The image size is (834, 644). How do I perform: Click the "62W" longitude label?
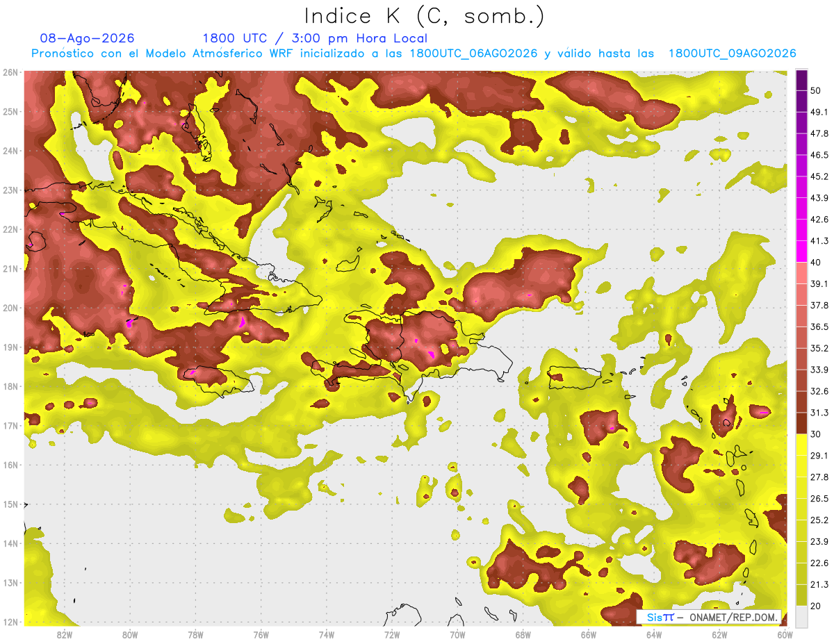tap(720, 634)
